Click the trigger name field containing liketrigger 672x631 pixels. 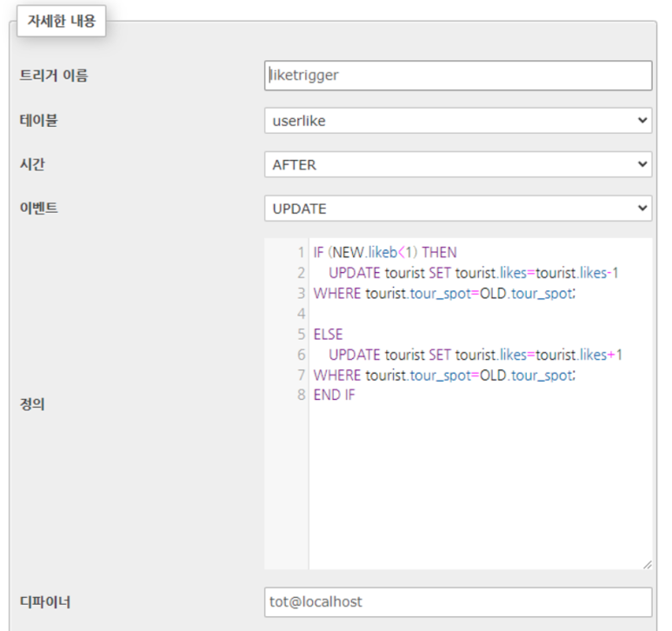458,76
